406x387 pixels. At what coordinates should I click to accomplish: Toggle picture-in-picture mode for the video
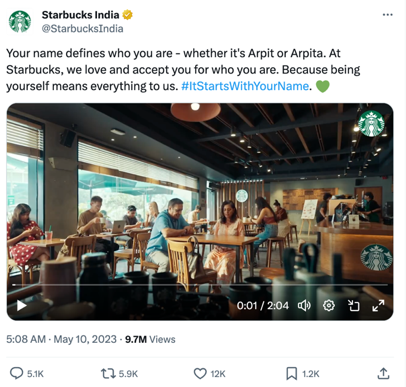(353, 305)
